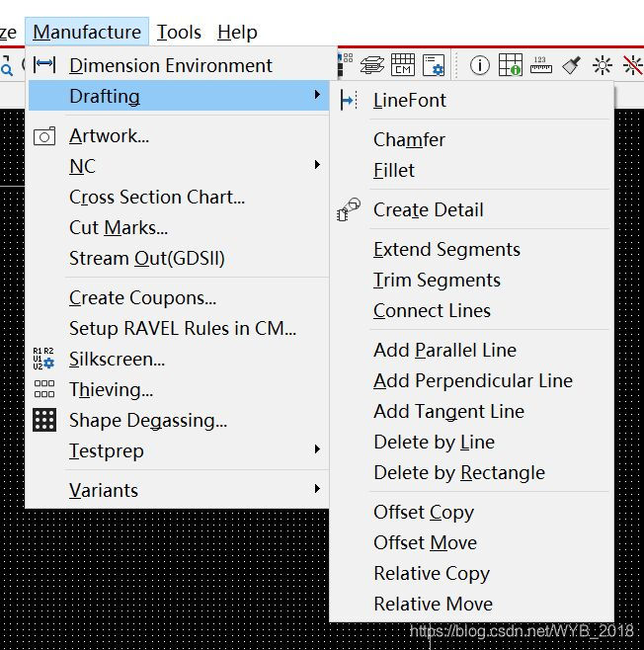
Task: Click the Show Element info icon
Action: (479, 65)
